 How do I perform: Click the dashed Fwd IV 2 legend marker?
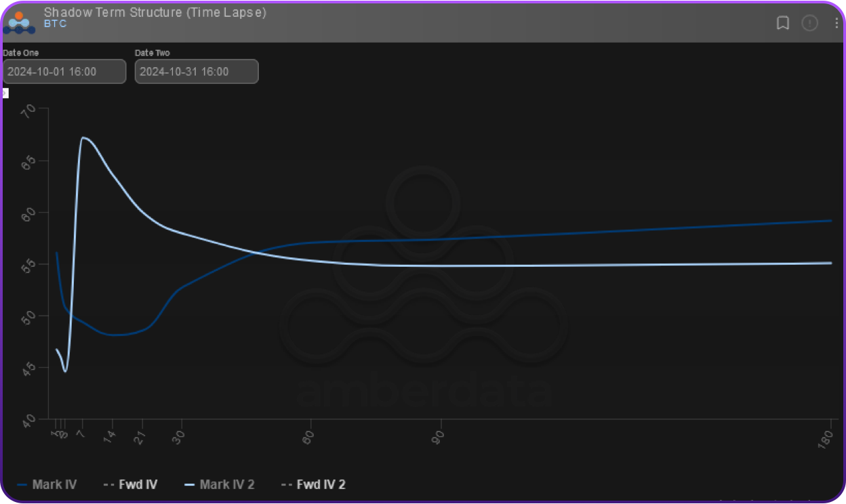point(286,485)
